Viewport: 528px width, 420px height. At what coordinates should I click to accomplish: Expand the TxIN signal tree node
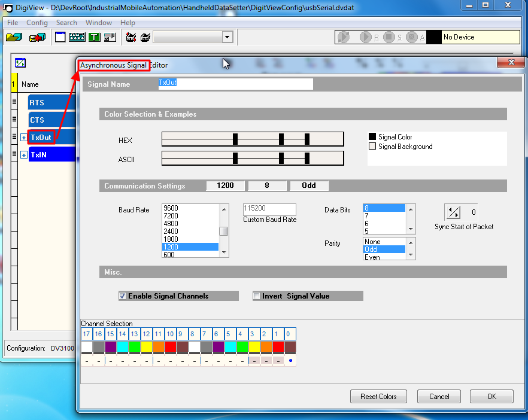(x=23, y=155)
